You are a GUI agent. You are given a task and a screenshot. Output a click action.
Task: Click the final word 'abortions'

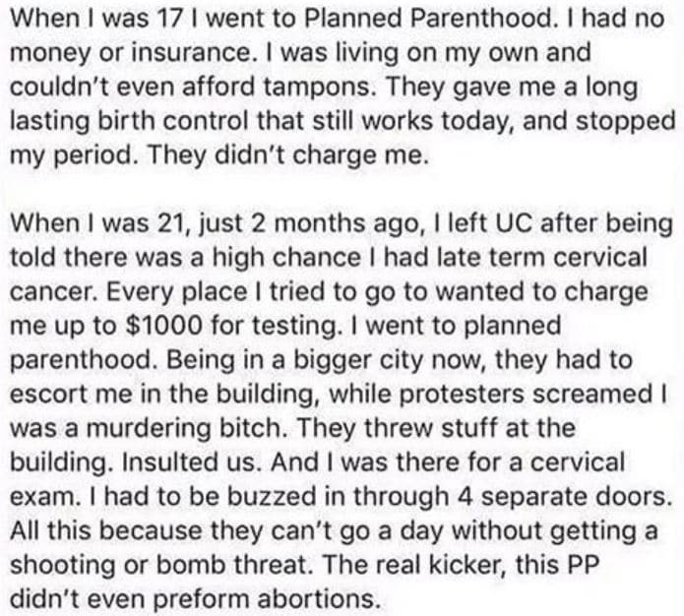(317, 600)
